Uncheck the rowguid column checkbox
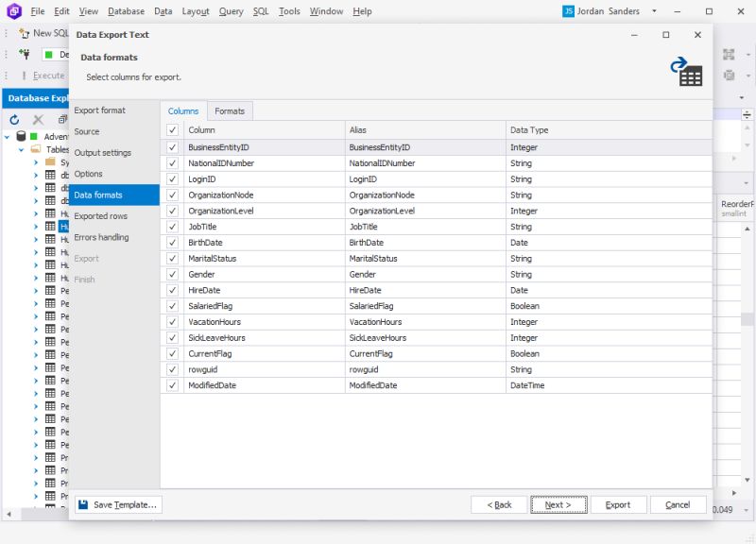Image resolution: width=756 pixels, height=544 pixels. tap(171, 369)
